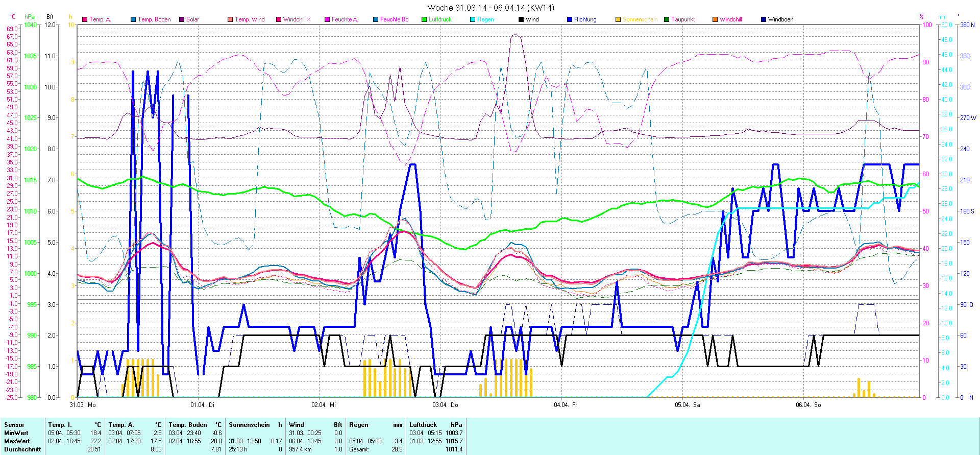
Task: Click the 02.04. Mi date marker
Action: click(x=324, y=405)
